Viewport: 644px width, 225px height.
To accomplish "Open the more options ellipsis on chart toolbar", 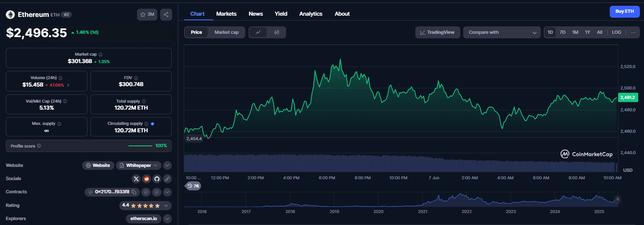I will (633, 32).
